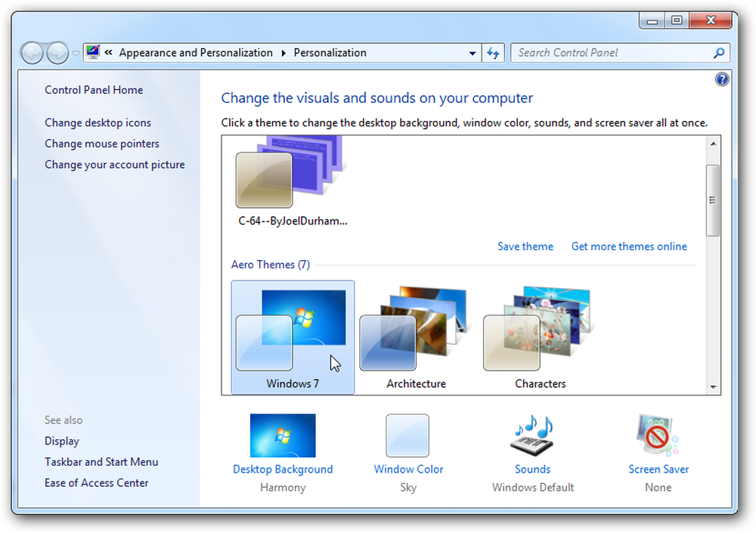This screenshot has width=756, height=533.
Task: Click the search magnifier icon
Action: coord(718,53)
